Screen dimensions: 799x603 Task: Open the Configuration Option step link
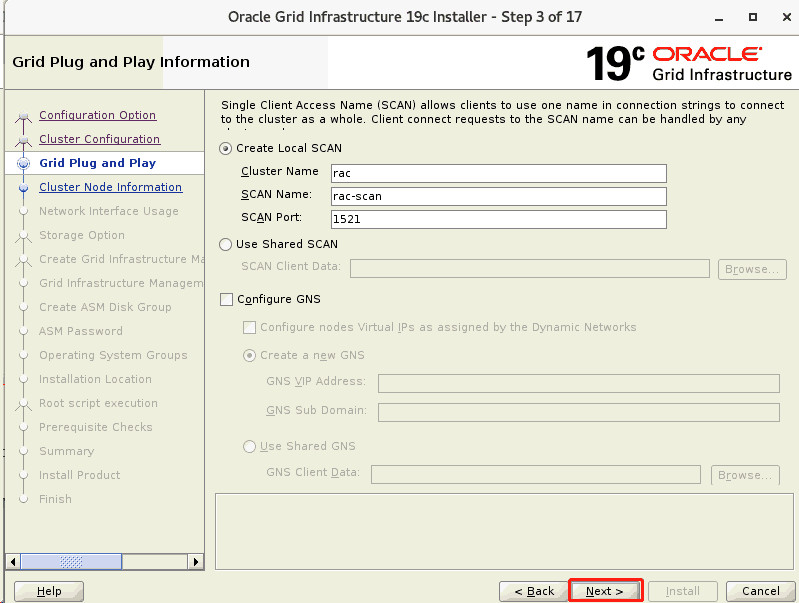[97, 115]
